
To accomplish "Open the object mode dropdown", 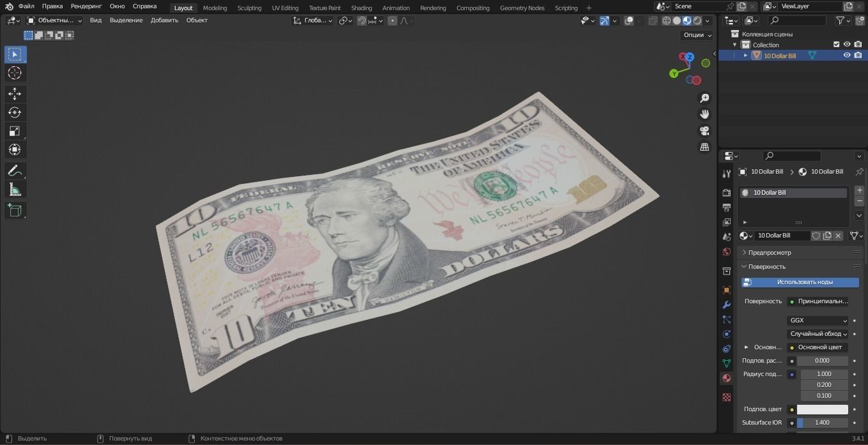I will pyautogui.click(x=54, y=20).
